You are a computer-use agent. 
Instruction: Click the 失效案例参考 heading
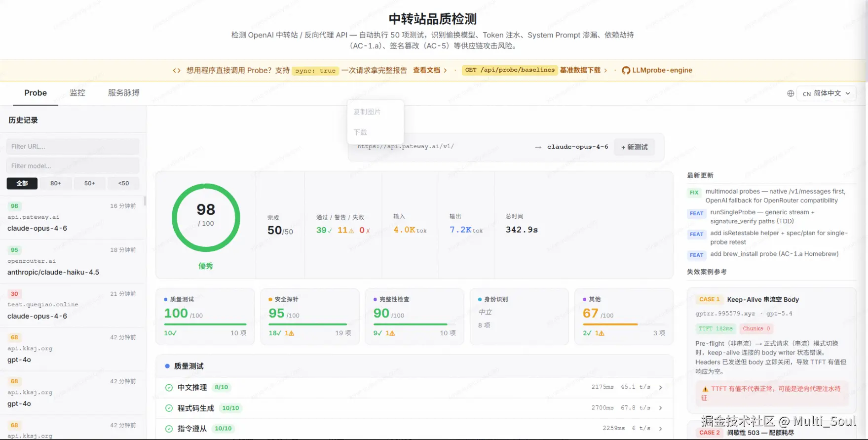click(x=707, y=272)
